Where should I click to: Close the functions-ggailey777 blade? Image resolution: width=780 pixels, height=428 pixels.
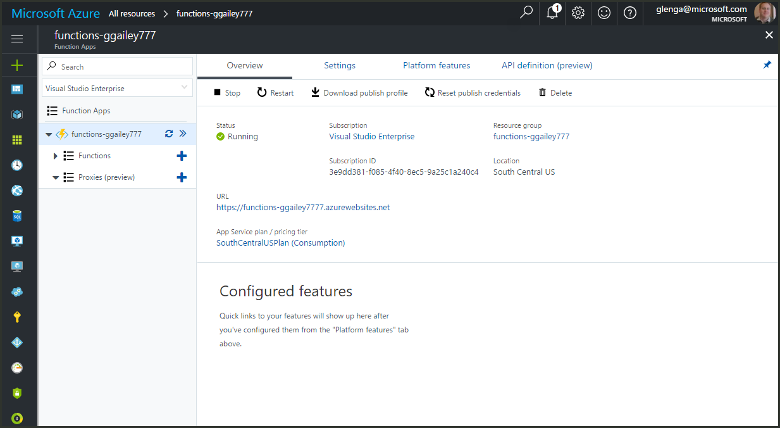(769, 35)
